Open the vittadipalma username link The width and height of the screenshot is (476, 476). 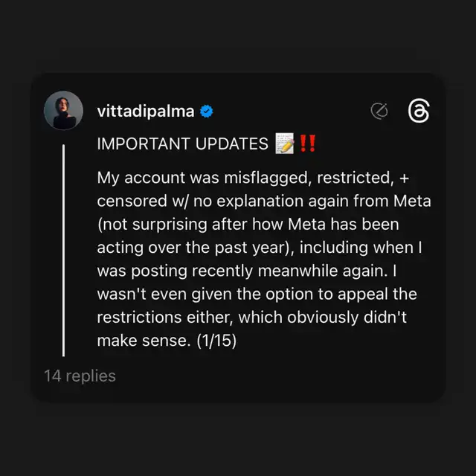146,112
